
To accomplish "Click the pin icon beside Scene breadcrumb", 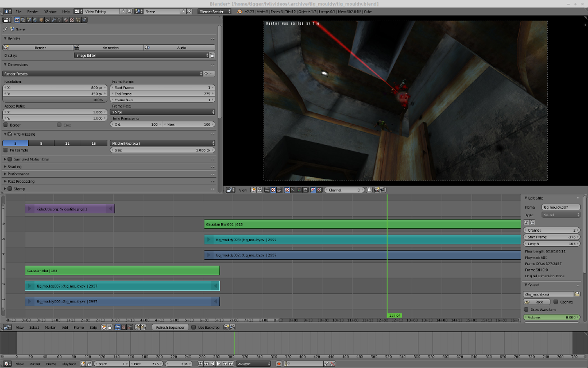I will click(x=5, y=29).
